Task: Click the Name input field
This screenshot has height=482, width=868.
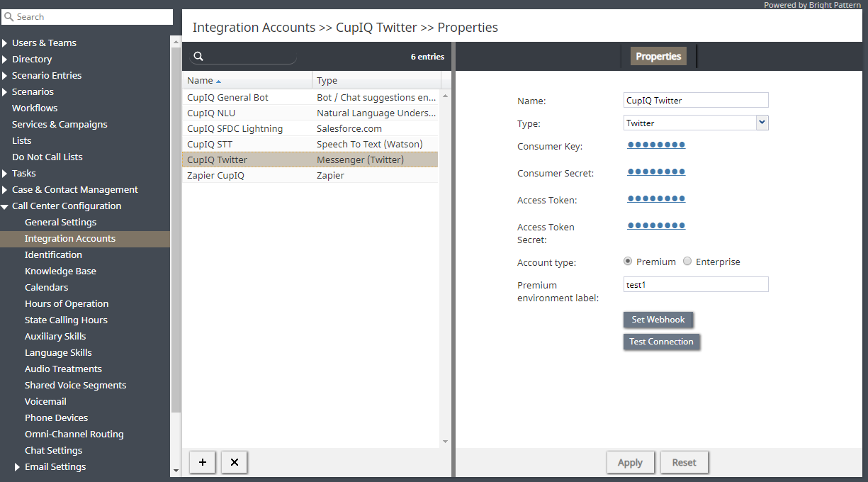Action: click(696, 100)
